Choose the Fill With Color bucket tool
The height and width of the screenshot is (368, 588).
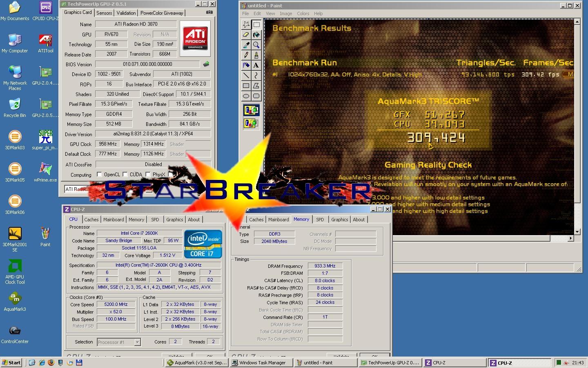point(256,35)
